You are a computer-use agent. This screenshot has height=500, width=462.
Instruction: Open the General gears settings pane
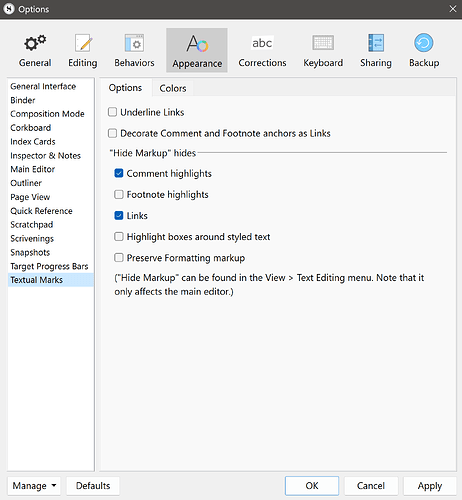pyautogui.click(x=35, y=51)
